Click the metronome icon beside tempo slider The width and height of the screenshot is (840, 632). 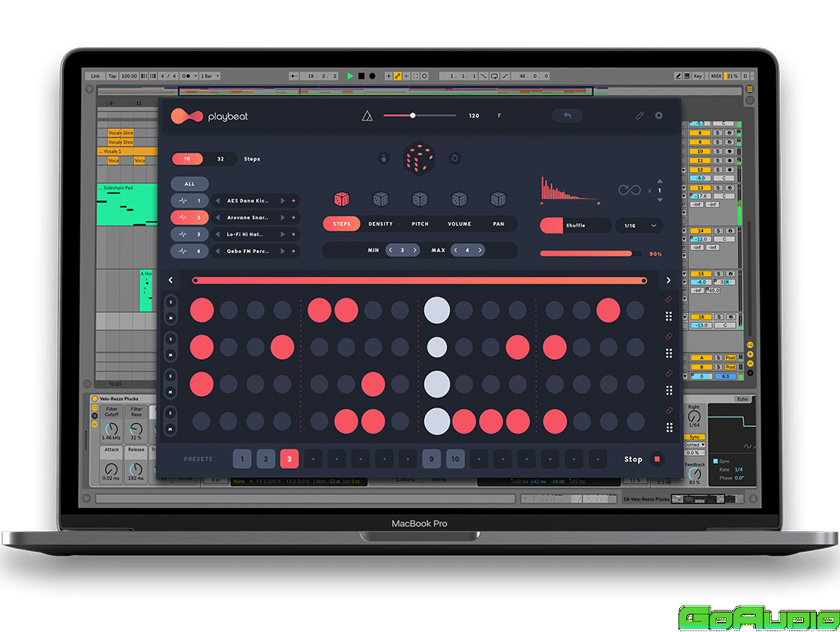367,116
